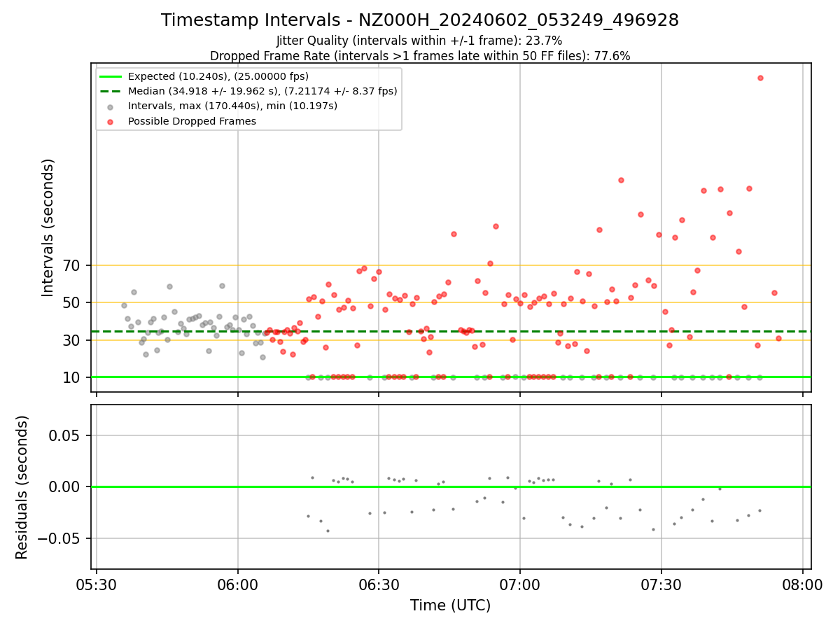This screenshot has height=630, width=840.
Task: Click the Residuals (seconds) y-axis label
Action: pos(22,487)
